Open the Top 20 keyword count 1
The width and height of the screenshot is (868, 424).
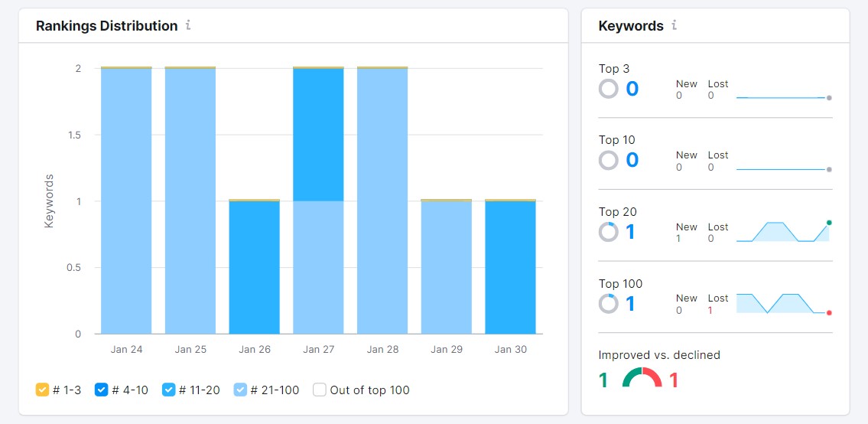630,232
